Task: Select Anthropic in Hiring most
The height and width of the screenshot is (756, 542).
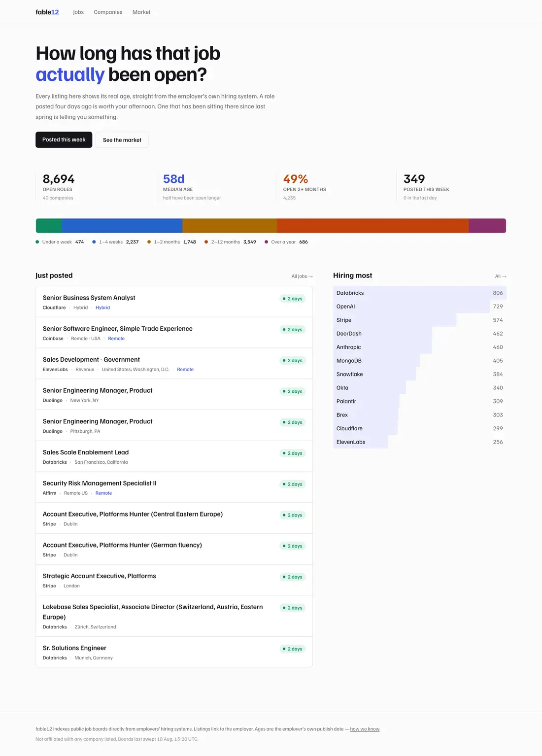Action: pos(420,347)
